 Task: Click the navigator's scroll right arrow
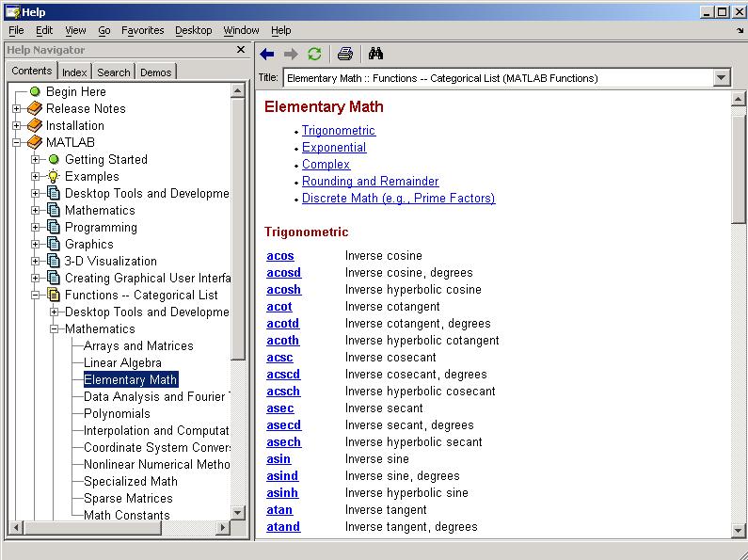tap(222, 528)
